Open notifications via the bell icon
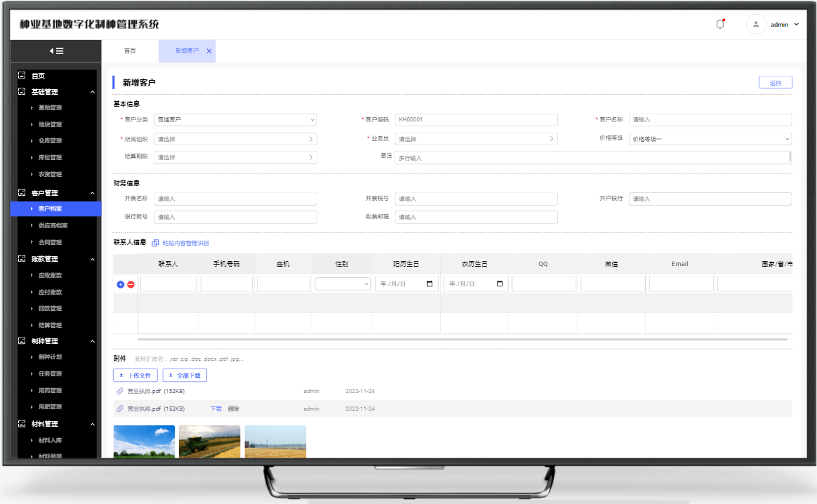The width and height of the screenshot is (817, 504). coord(720,25)
